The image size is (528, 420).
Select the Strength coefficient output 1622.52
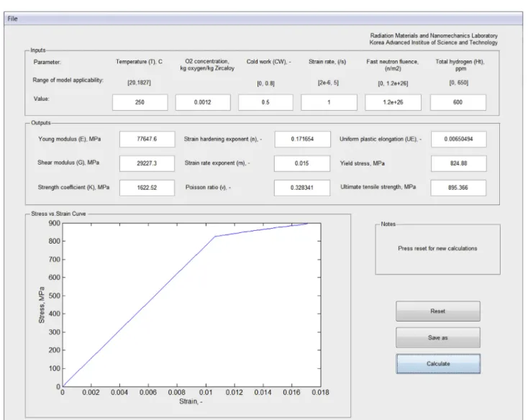147,188
